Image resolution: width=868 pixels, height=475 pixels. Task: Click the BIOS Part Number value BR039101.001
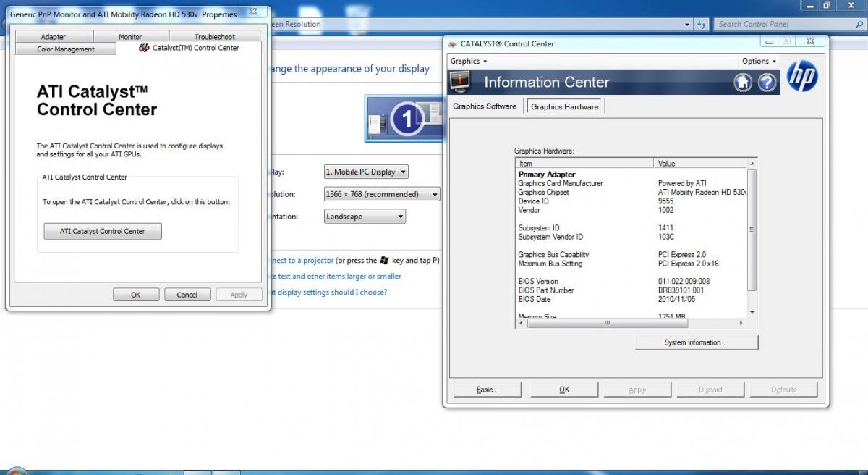tap(681, 290)
